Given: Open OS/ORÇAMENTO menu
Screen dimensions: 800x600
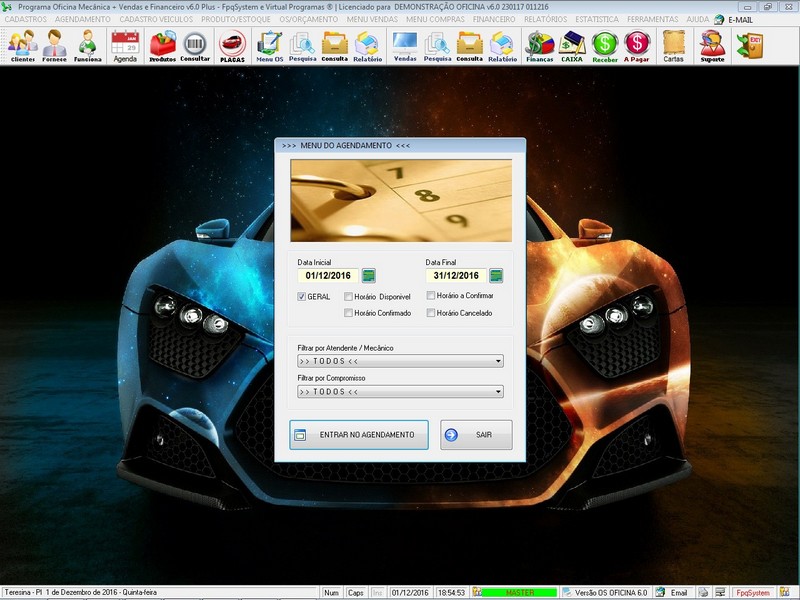Looking at the screenshot, I should tap(309, 19).
